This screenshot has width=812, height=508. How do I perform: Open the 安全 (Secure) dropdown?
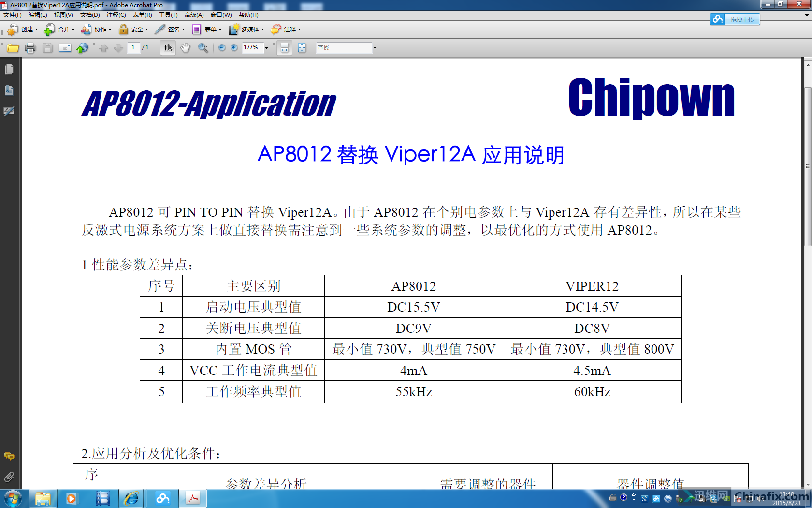click(x=133, y=30)
